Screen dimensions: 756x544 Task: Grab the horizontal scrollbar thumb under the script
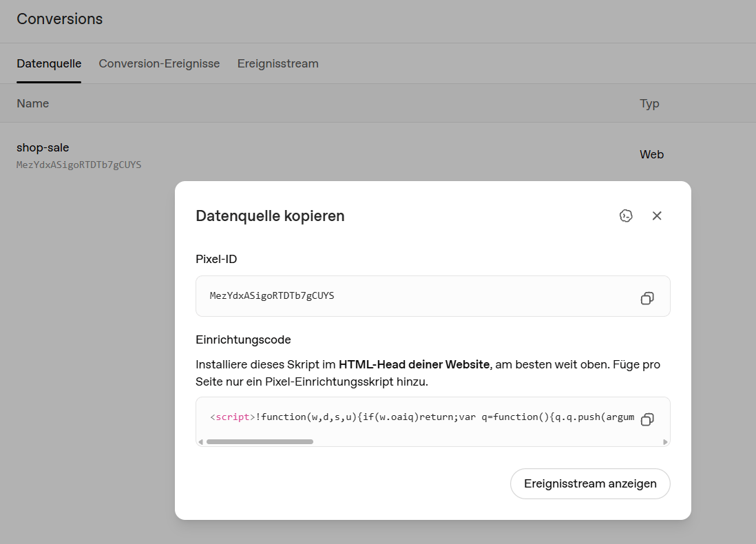click(260, 442)
